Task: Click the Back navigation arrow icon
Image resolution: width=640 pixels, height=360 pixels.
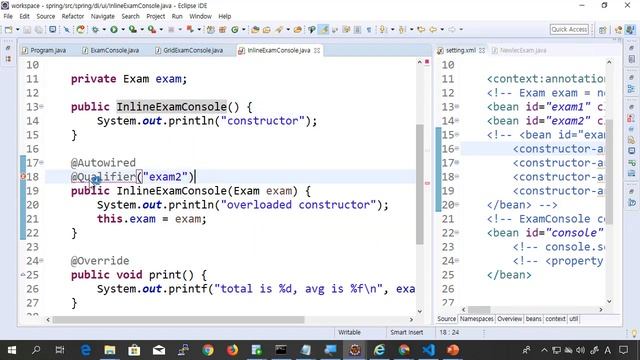Action: pos(433,29)
